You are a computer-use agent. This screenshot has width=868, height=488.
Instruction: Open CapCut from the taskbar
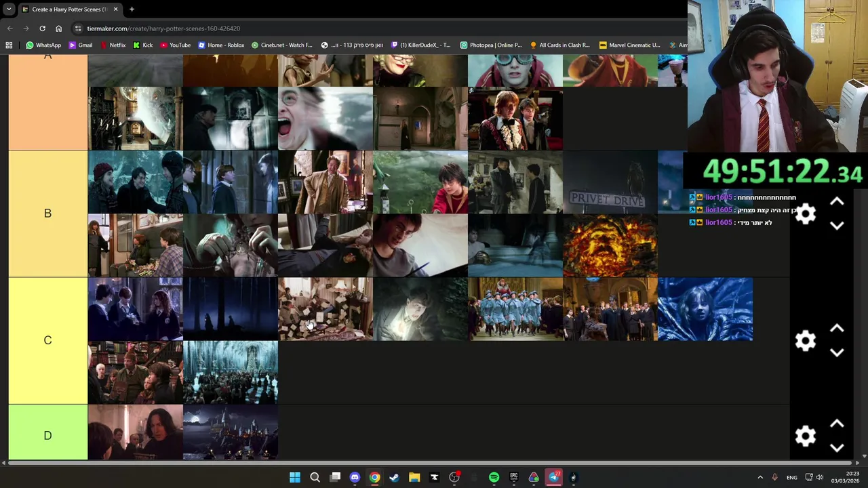click(x=434, y=478)
